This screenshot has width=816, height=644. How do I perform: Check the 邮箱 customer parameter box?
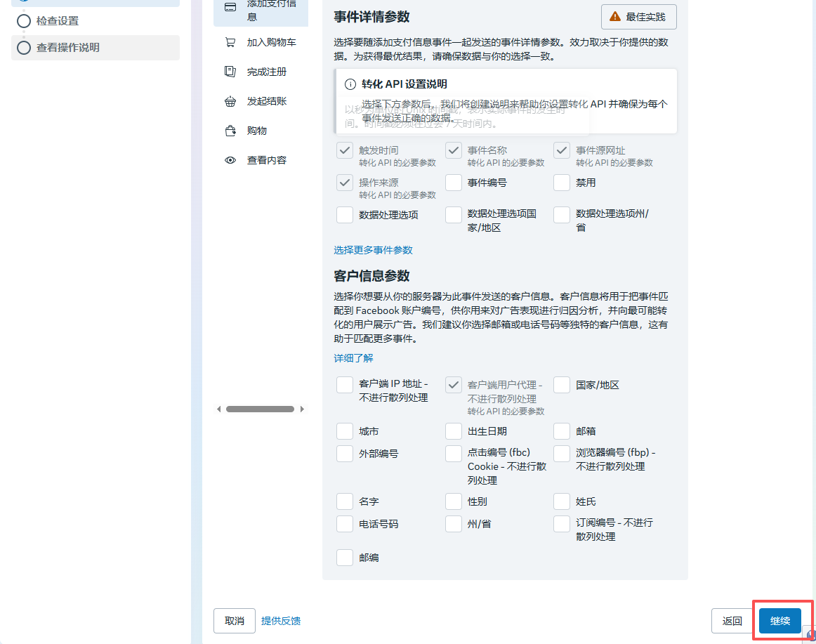[x=562, y=431]
